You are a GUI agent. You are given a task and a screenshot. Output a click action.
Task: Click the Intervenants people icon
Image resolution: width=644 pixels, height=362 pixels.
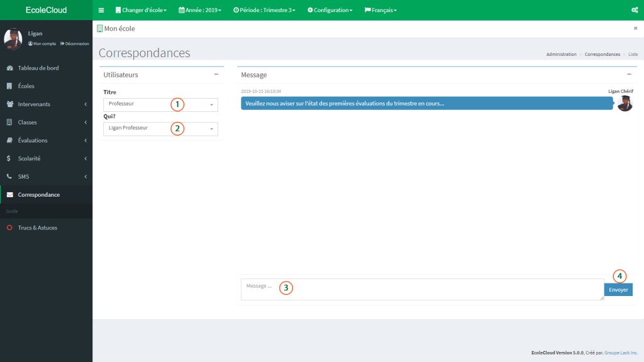(x=9, y=104)
